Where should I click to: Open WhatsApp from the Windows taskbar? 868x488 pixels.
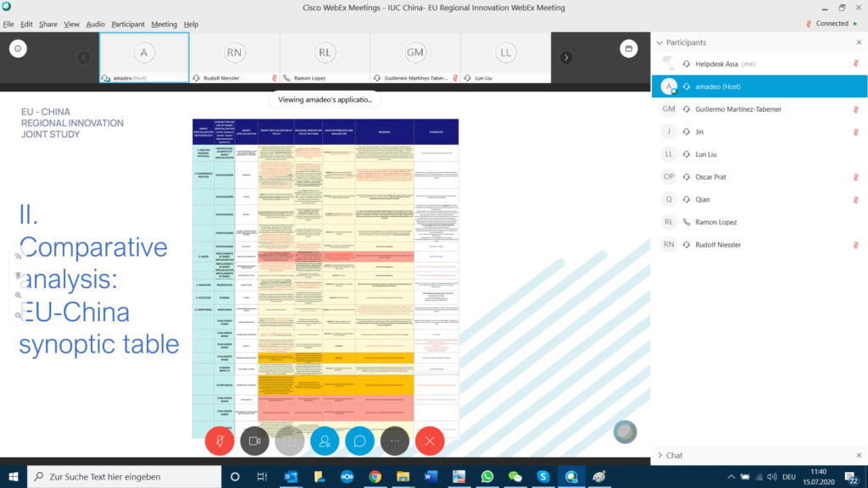tap(487, 476)
